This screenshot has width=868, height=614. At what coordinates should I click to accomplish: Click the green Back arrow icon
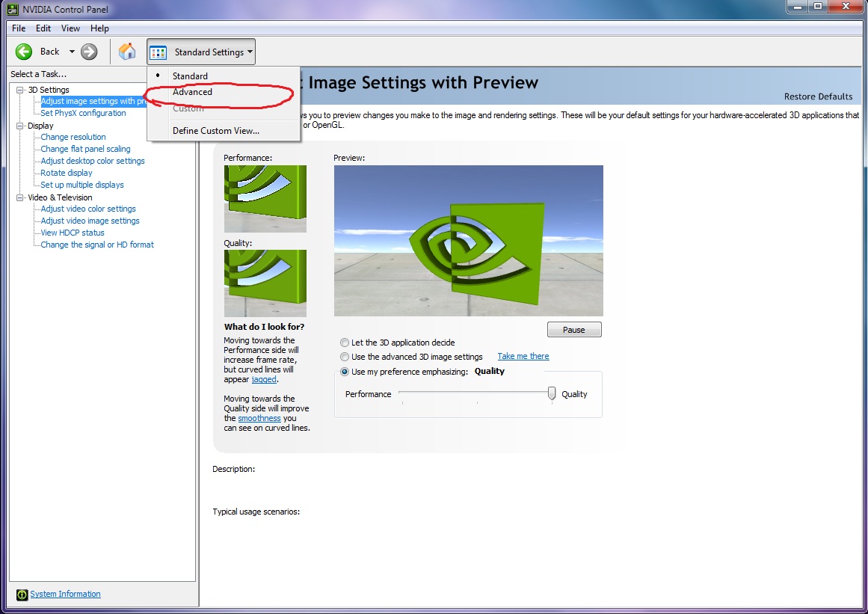24,52
